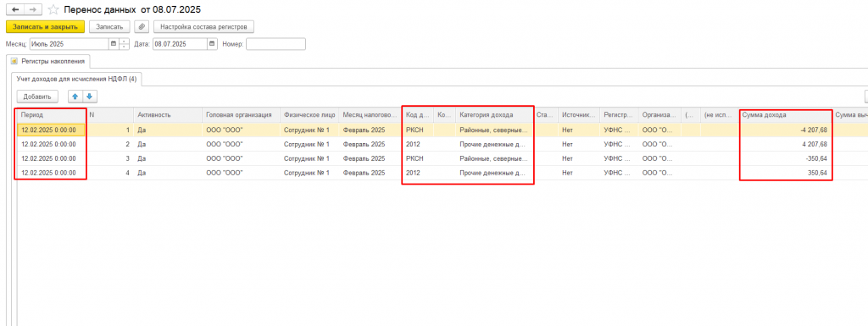This screenshot has width=868, height=326.
Task: Increase month using the Месяц stepper
Action: point(124,41)
